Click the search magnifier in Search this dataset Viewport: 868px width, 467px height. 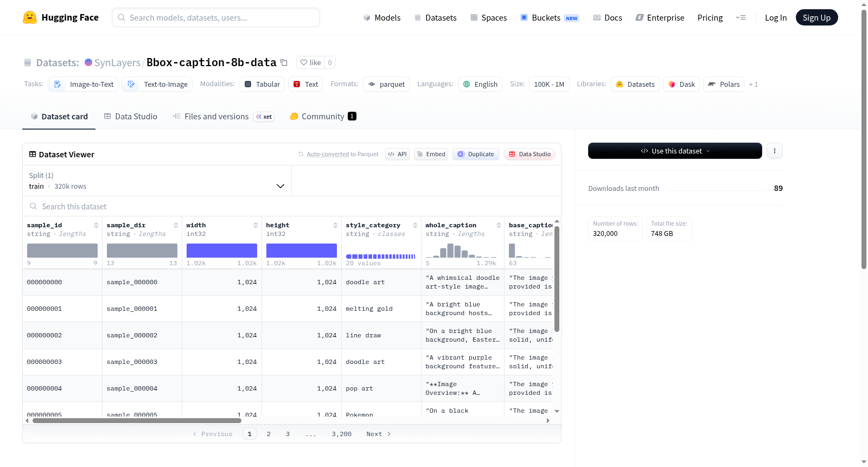pyautogui.click(x=34, y=206)
